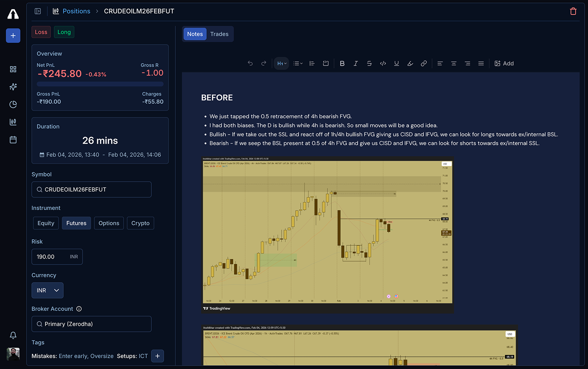
Task: Toggle italic formatting
Action: click(x=355, y=63)
